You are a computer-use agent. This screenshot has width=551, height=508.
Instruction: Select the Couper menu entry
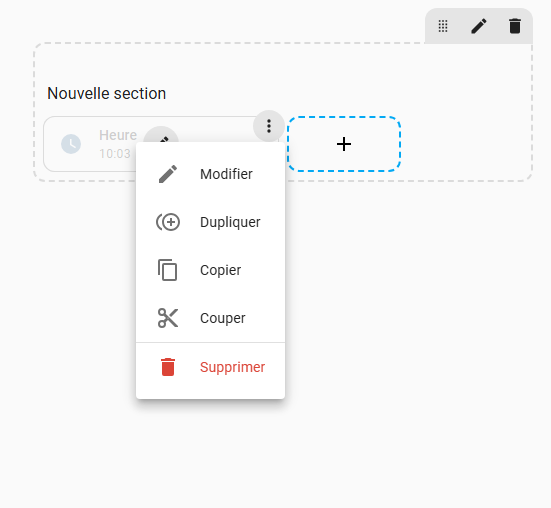click(210, 318)
